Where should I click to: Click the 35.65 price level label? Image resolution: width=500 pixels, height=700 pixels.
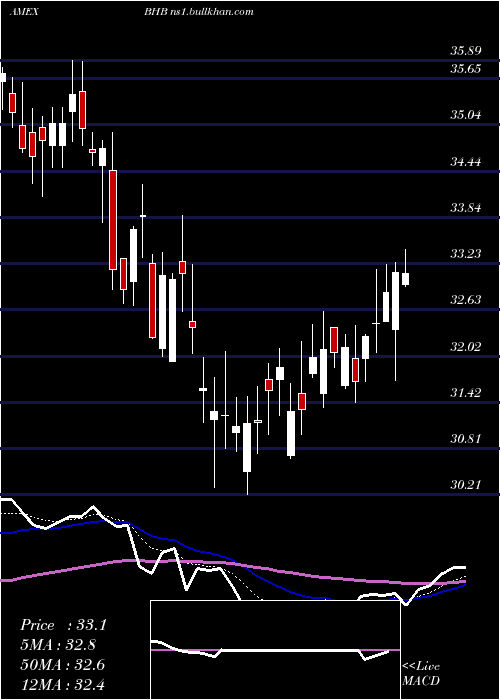(466, 69)
